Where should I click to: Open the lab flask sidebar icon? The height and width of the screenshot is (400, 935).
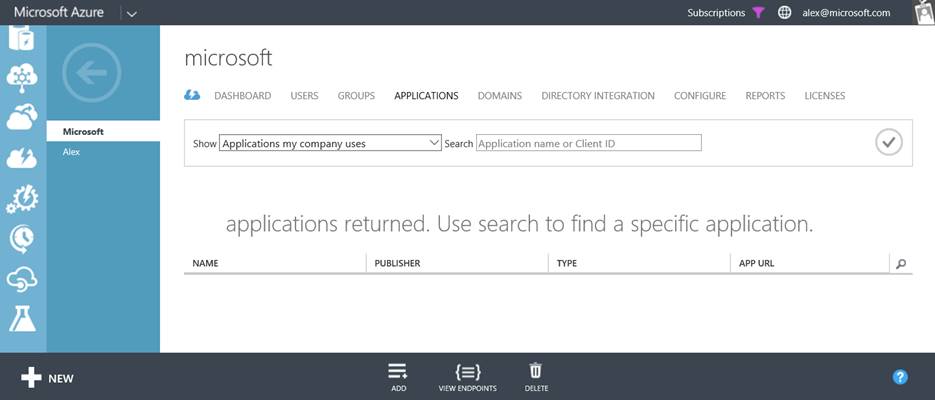pyautogui.click(x=22, y=319)
